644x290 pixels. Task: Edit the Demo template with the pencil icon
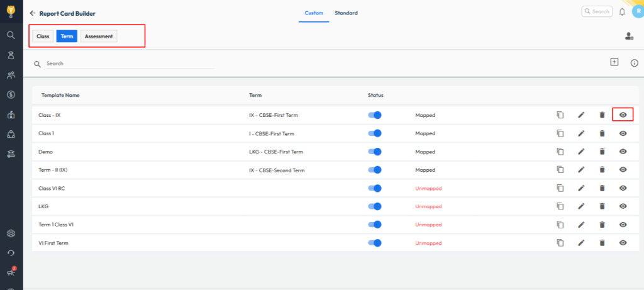click(x=581, y=152)
